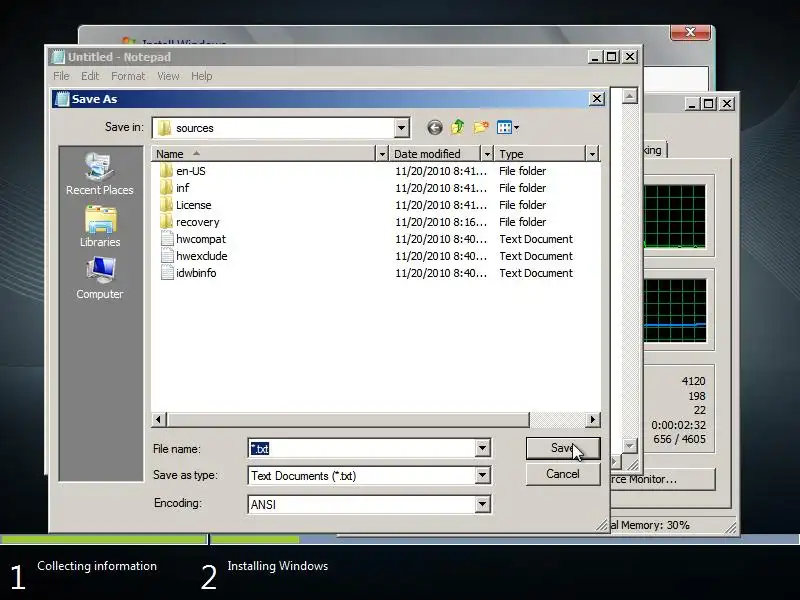Open the Notepad Edit menu

tap(90, 76)
